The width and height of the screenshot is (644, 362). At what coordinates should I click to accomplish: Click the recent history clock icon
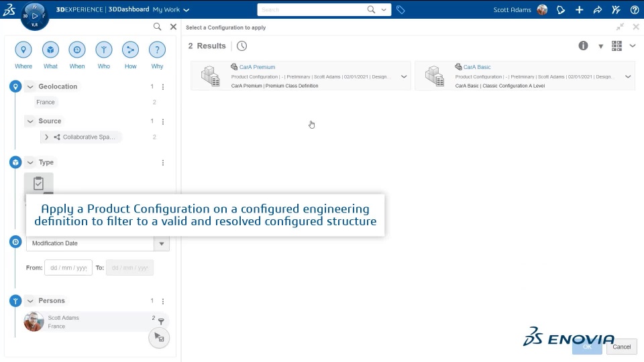(x=242, y=46)
